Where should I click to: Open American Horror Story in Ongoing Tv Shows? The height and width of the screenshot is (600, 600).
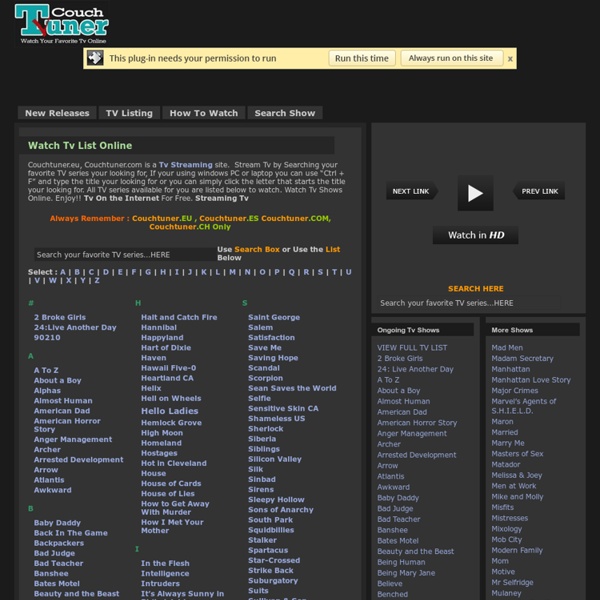pos(417,423)
